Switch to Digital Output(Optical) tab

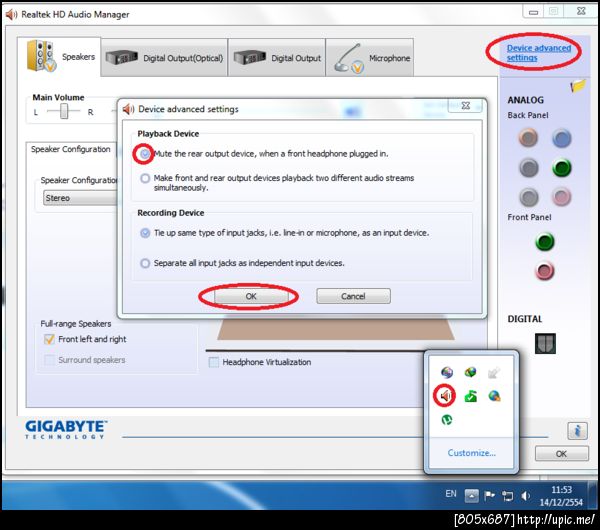point(165,58)
